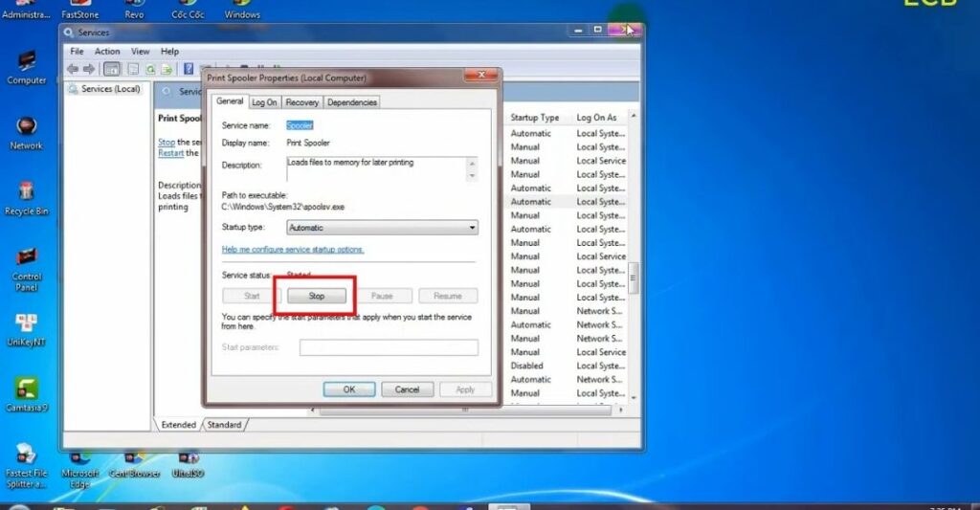Click the Back arrow in Services toolbar

[72, 69]
